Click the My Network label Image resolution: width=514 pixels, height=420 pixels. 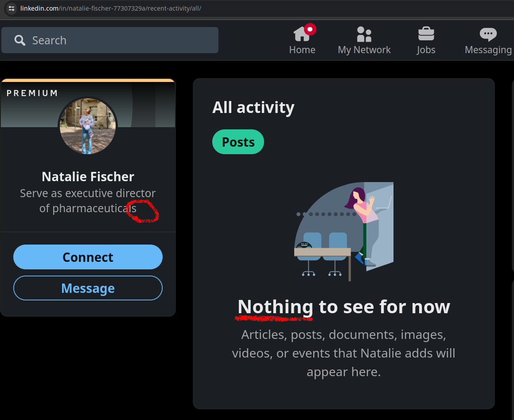pos(364,50)
